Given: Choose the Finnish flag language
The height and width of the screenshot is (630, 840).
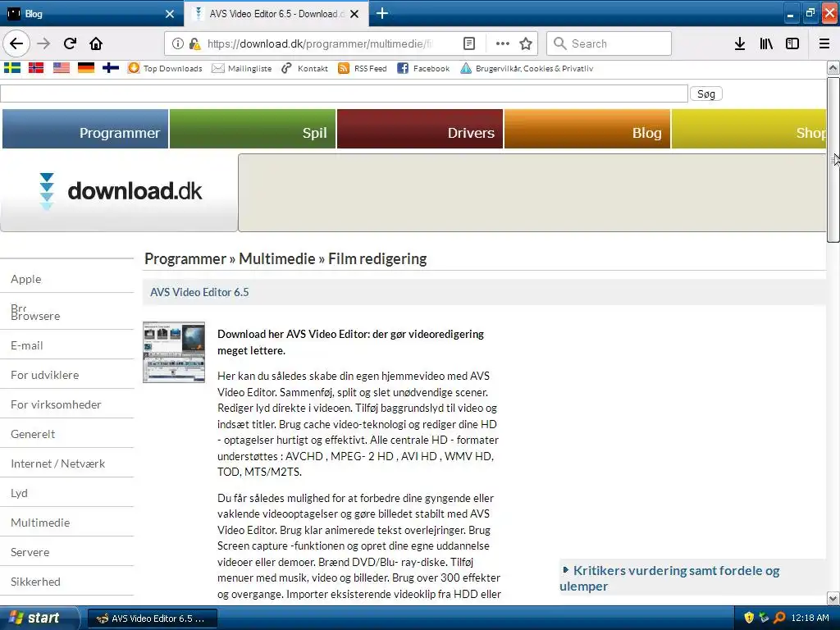Looking at the screenshot, I should click(x=111, y=67).
